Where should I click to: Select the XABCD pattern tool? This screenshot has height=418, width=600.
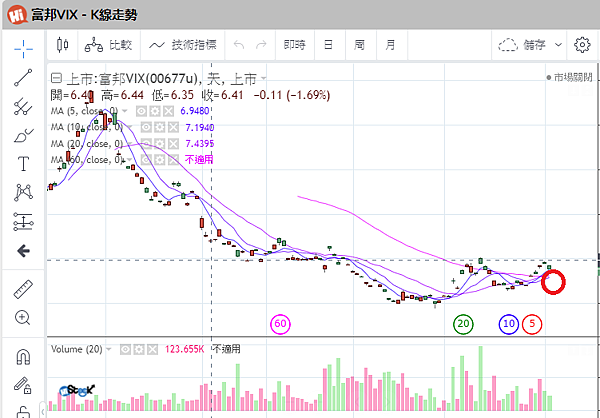23,192
